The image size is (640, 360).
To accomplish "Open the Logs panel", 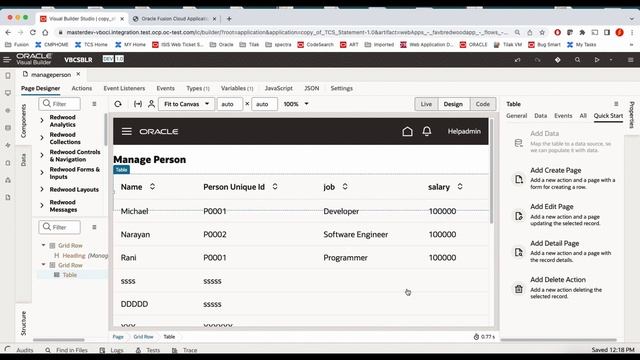I will click(x=112, y=350).
